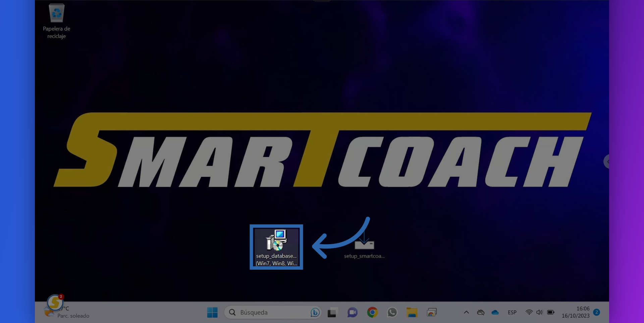Click the battery icon in the system tray

[x=551, y=312]
